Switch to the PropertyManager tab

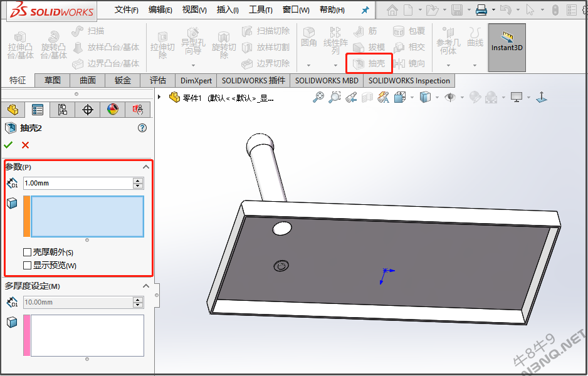[38, 110]
